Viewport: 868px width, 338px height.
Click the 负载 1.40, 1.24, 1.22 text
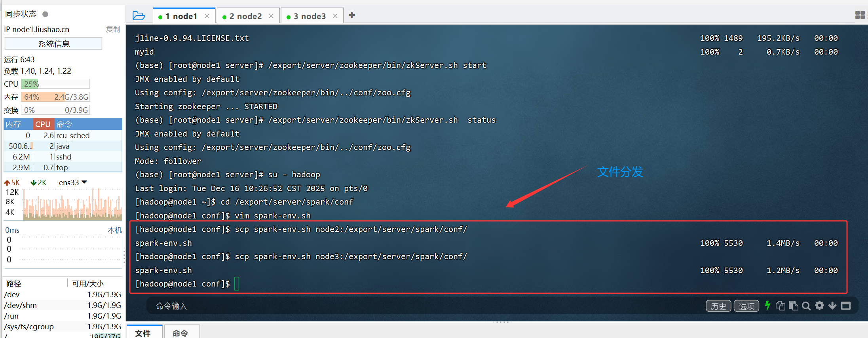tap(38, 71)
